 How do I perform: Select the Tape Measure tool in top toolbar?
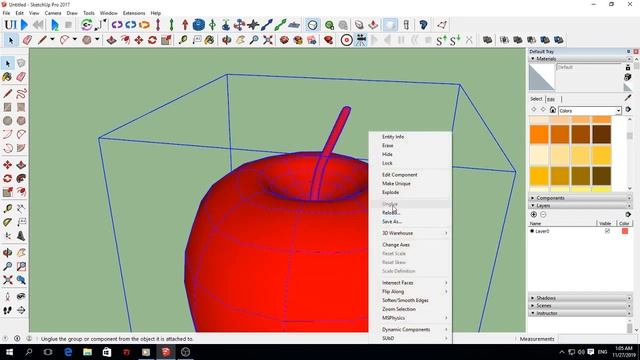(x=183, y=40)
